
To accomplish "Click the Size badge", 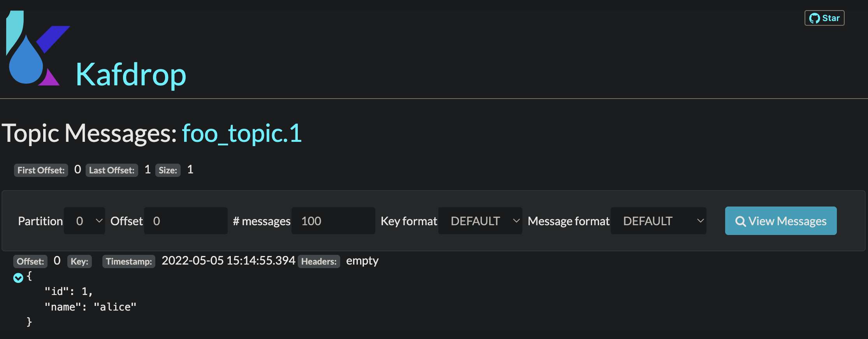I will (x=168, y=170).
